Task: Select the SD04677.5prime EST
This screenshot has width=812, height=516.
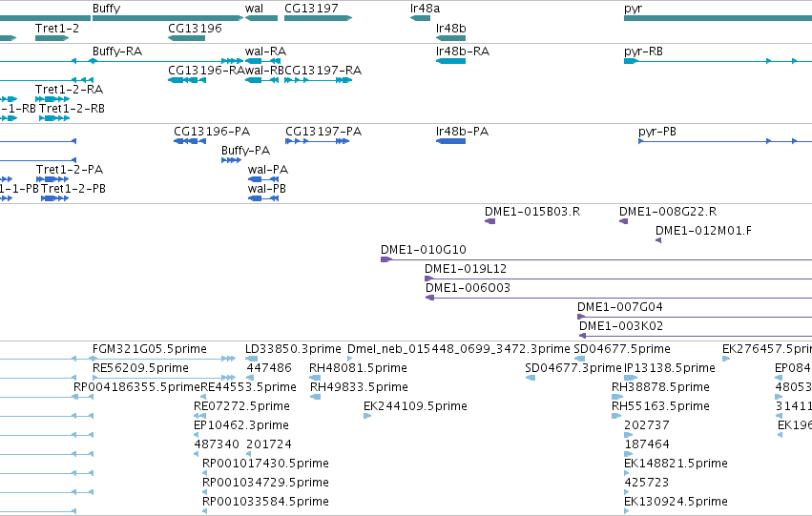Action: click(579, 359)
